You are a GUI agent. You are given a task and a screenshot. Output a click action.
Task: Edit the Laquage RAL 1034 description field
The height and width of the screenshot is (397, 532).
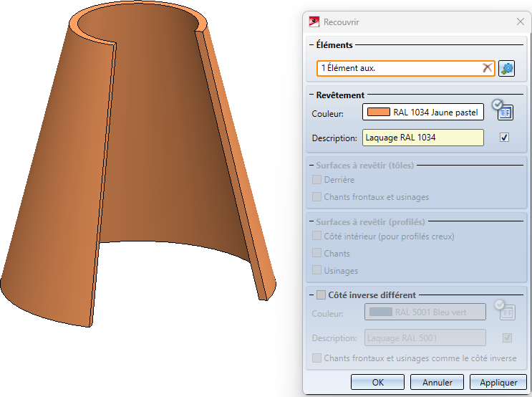[x=423, y=138]
